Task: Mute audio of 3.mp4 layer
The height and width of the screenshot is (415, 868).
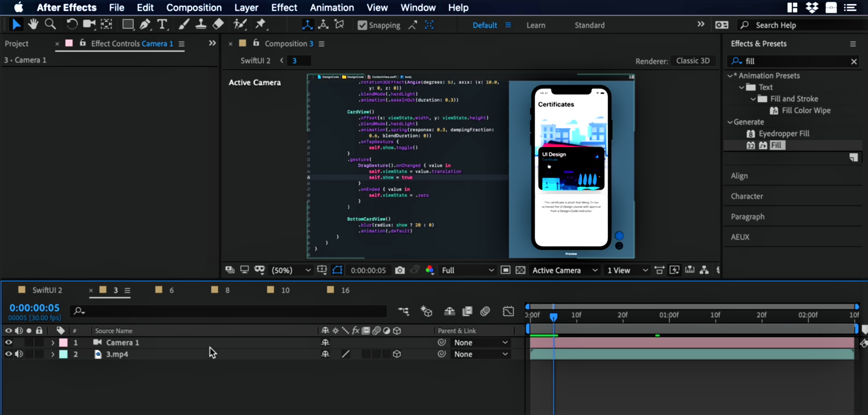Action: 19,354
